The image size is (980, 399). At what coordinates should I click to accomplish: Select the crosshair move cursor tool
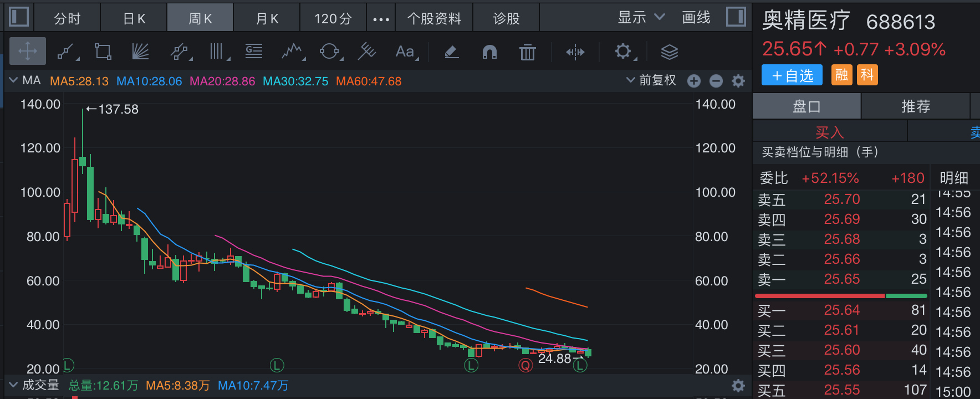click(28, 52)
